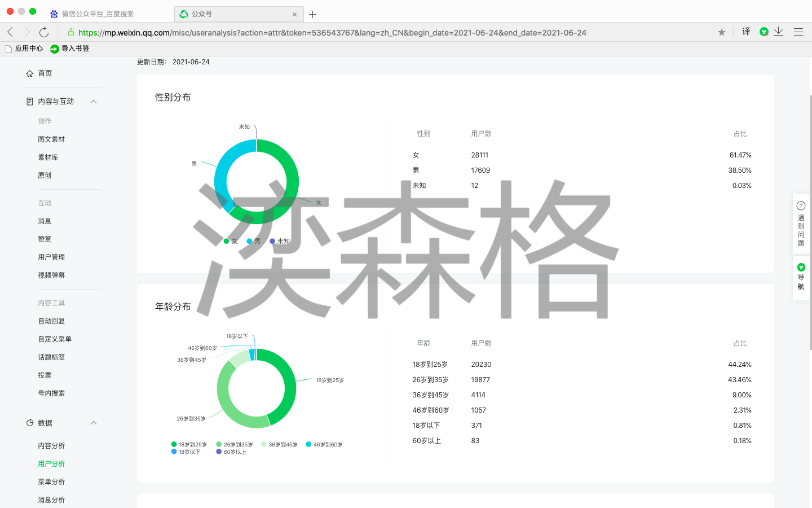The height and width of the screenshot is (508, 812).
Task: Toggle the 18岁到25岁 legend item in age chart
Action: [x=189, y=445]
